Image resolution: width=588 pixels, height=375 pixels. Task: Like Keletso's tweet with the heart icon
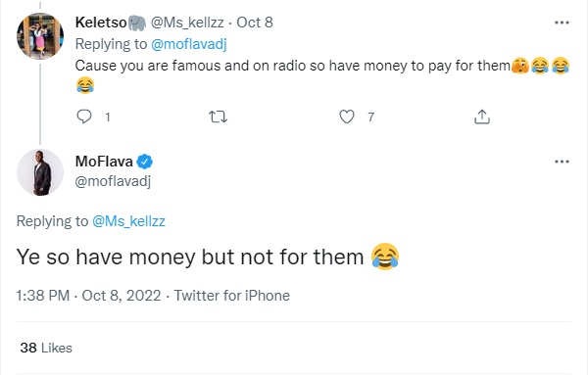(x=347, y=117)
